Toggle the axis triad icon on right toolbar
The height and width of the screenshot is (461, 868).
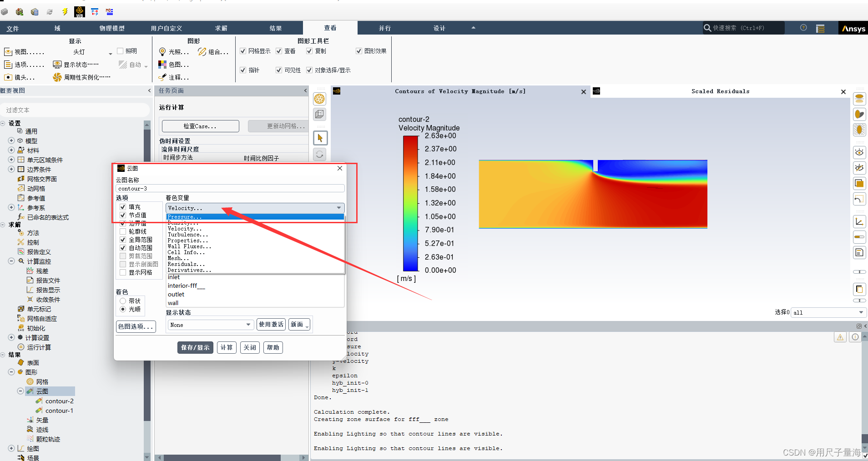(859, 221)
